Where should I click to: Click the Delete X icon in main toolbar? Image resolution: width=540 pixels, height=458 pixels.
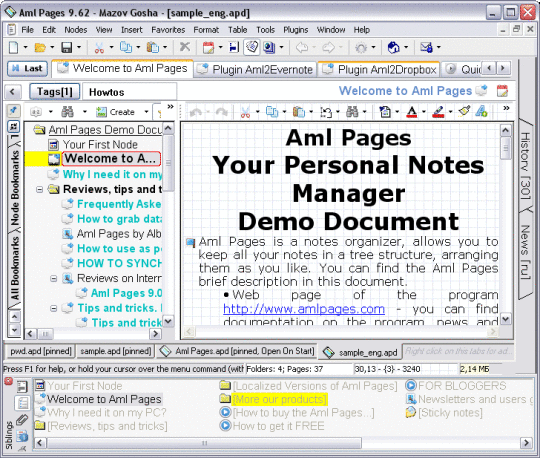[x=185, y=46]
